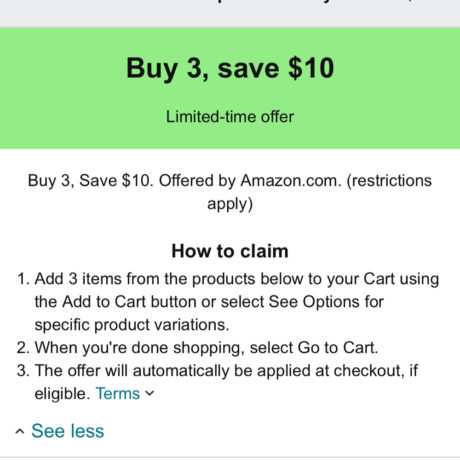Screen dimensions: 460x460
Task: Click the word "eligible." before the Terms link
Action: click(x=62, y=394)
